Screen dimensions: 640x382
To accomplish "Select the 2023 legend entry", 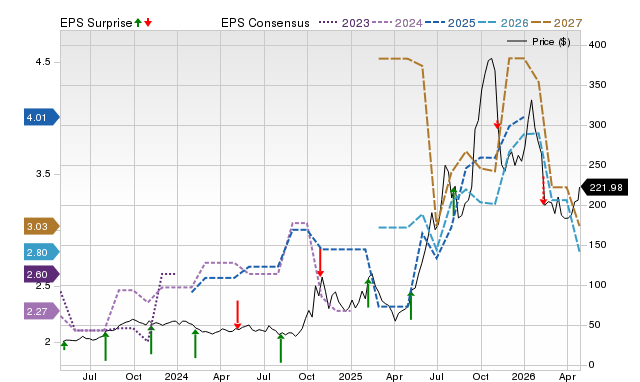I will [x=344, y=23].
